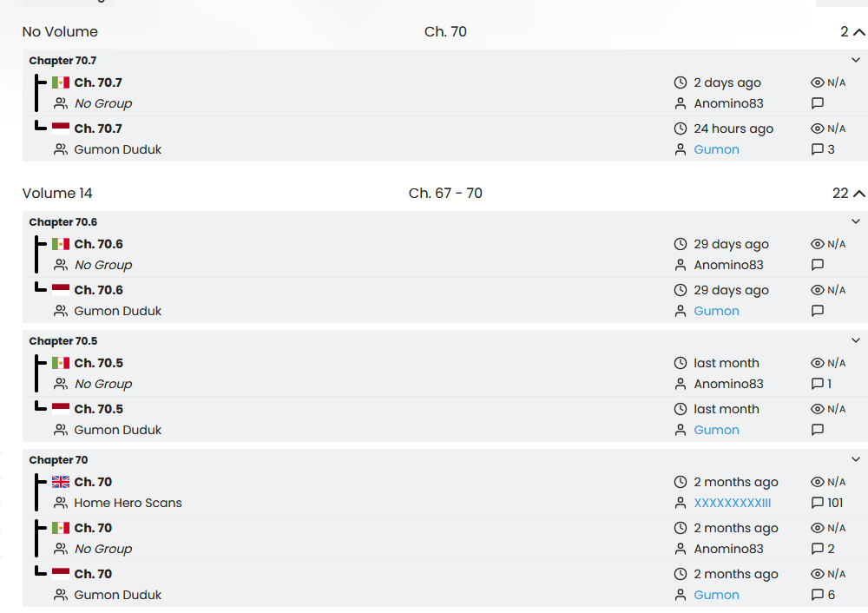The width and height of the screenshot is (868, 613).
Task: Click group icon beside Home Hero Scans
Action: click(x=61, y=503)
